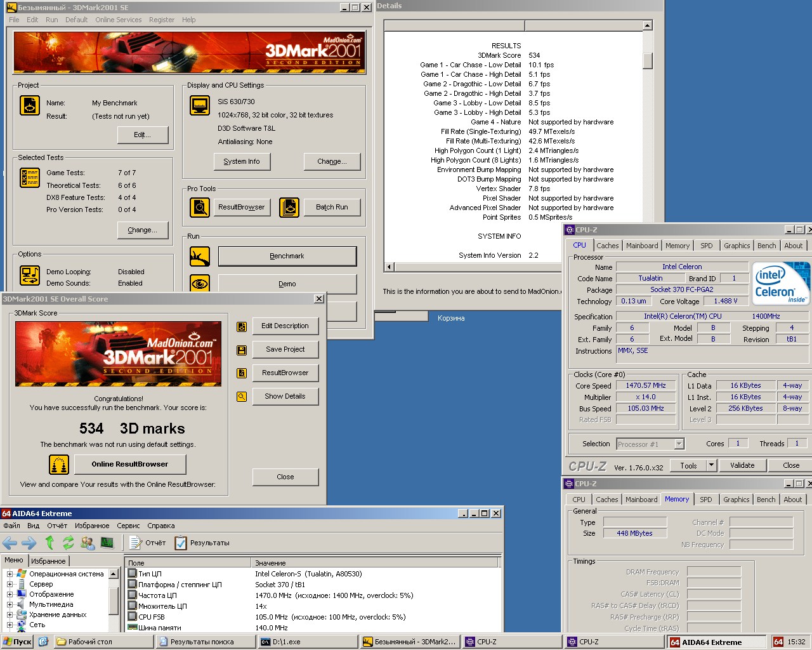Click AIDA64 Up arrow toolbar icon
Viewport: 812px width, 650px height.
(x=49, y=543)
